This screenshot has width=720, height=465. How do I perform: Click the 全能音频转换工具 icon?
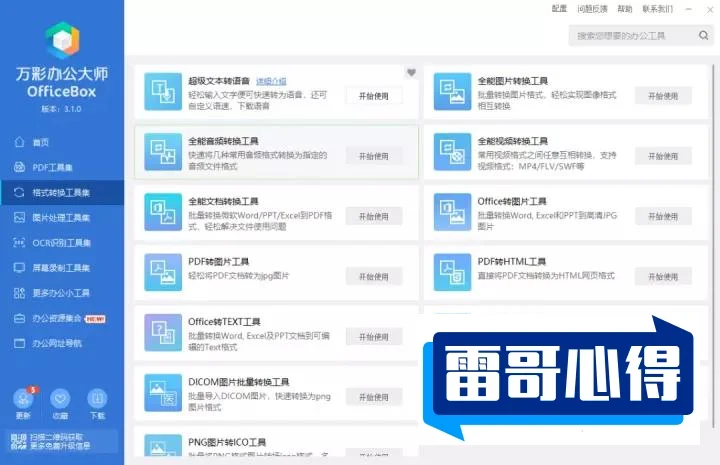pyautogui.click(x=163, y=152)
